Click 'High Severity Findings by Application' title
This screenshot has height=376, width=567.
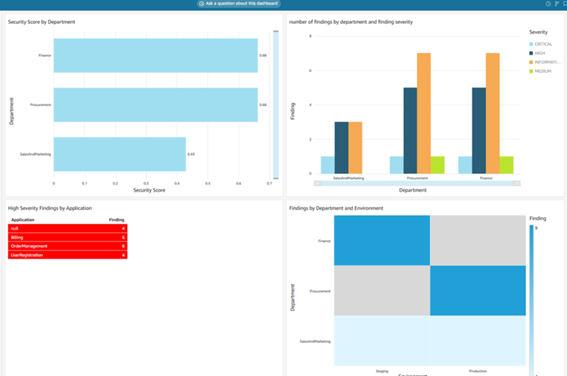click(50, 208)
